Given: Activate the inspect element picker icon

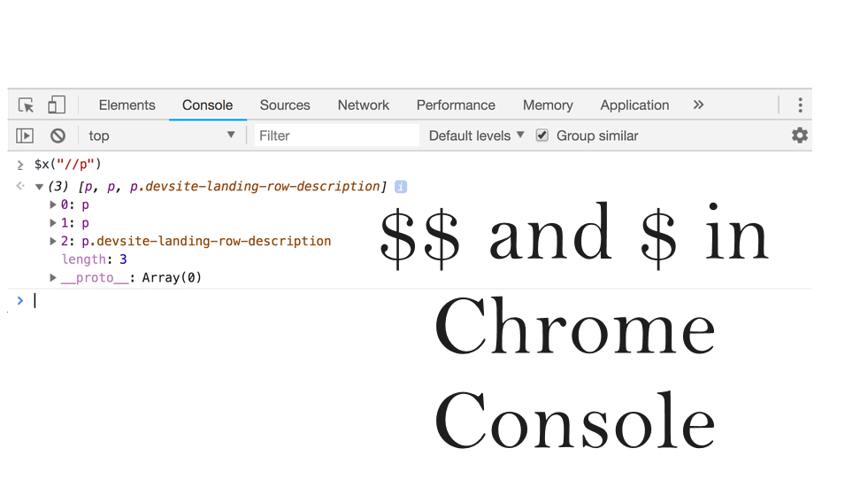Looking at the screenshot, I should point(26,104).
